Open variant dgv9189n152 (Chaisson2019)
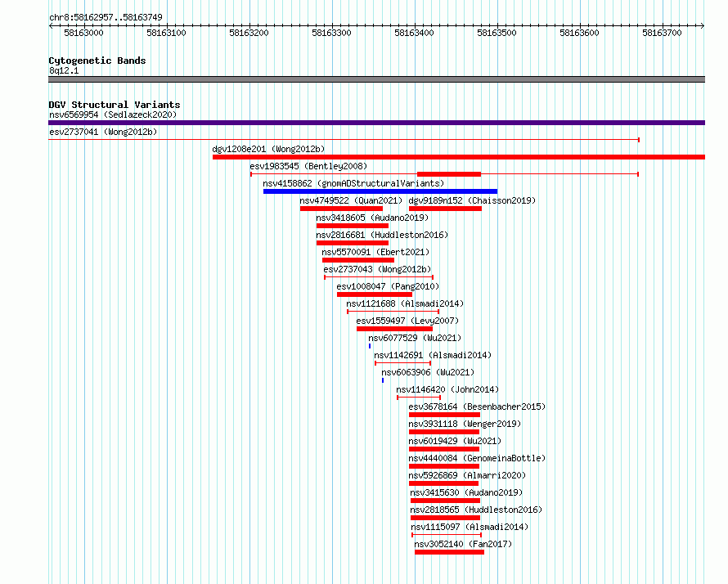 pyautogui.click(x=472, y=200)
